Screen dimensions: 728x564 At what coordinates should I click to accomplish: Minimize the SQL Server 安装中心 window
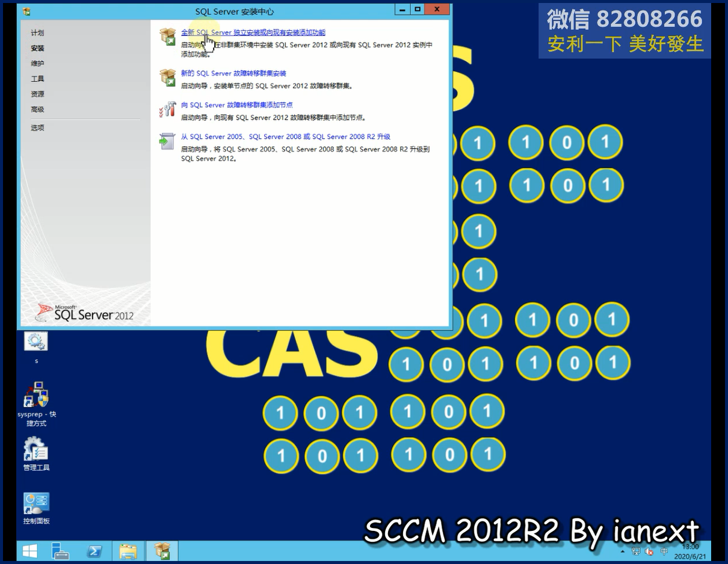(x=403, y=10)
